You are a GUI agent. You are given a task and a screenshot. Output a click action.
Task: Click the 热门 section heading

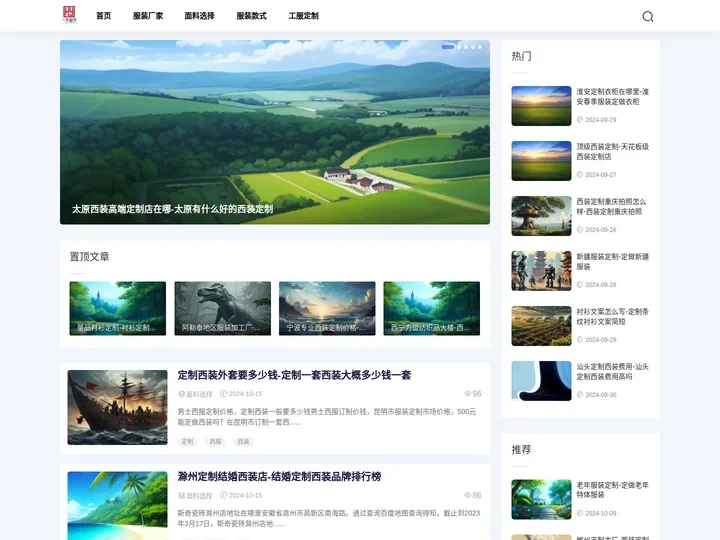(x=522, y=56)
